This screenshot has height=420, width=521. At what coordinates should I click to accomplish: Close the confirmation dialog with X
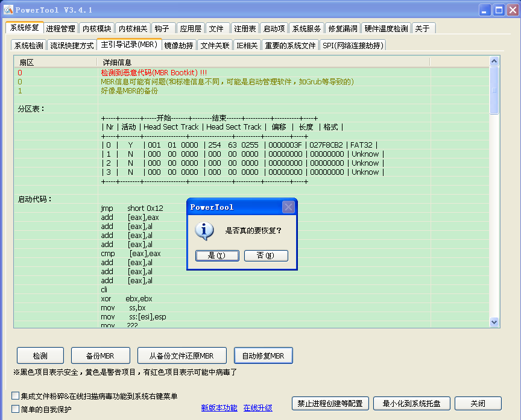289,207
